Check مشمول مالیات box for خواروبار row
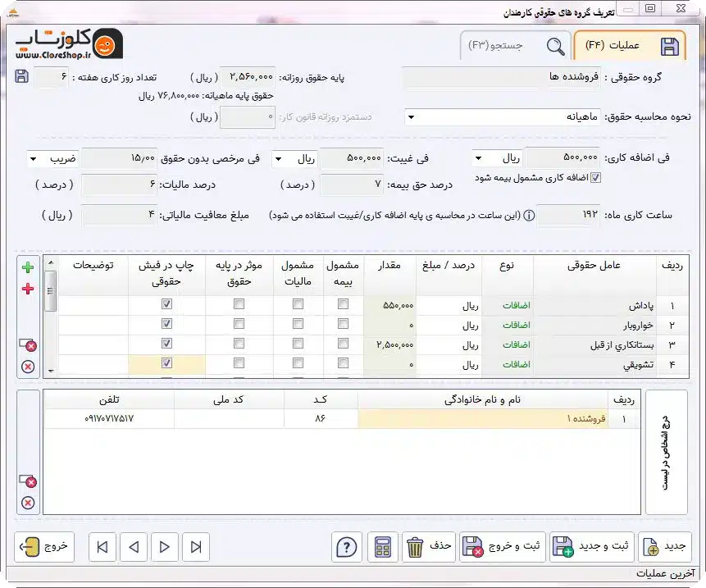This screenshot has height=588, width=706. [x=298, y=324]
